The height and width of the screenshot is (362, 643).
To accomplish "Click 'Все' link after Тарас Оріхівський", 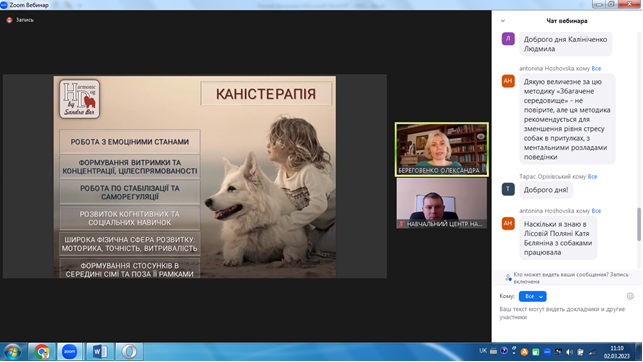I will [x=592, y=177].
